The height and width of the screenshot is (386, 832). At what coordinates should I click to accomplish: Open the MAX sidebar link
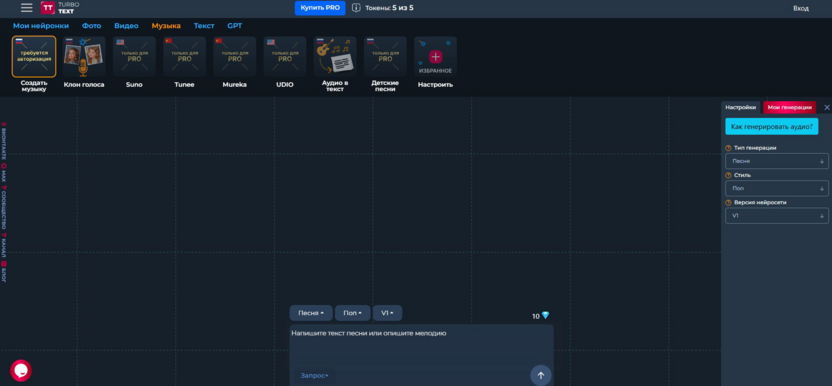coord(3,173)
